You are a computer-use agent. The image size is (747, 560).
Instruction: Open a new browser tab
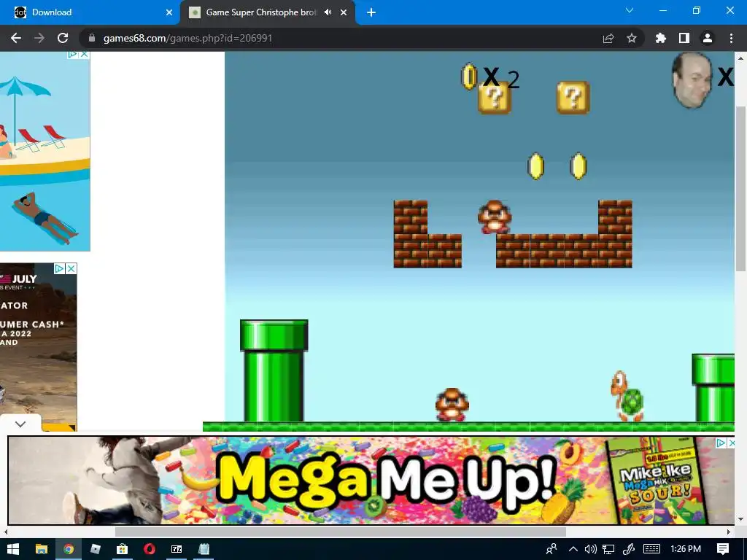pyautogui.click(x=371, y=12)
